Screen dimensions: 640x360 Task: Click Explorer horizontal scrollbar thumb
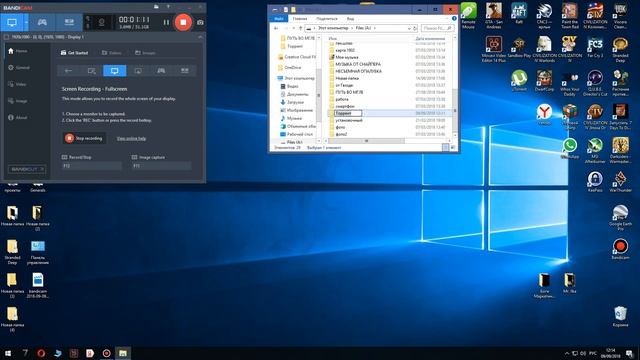click(366, 141)
